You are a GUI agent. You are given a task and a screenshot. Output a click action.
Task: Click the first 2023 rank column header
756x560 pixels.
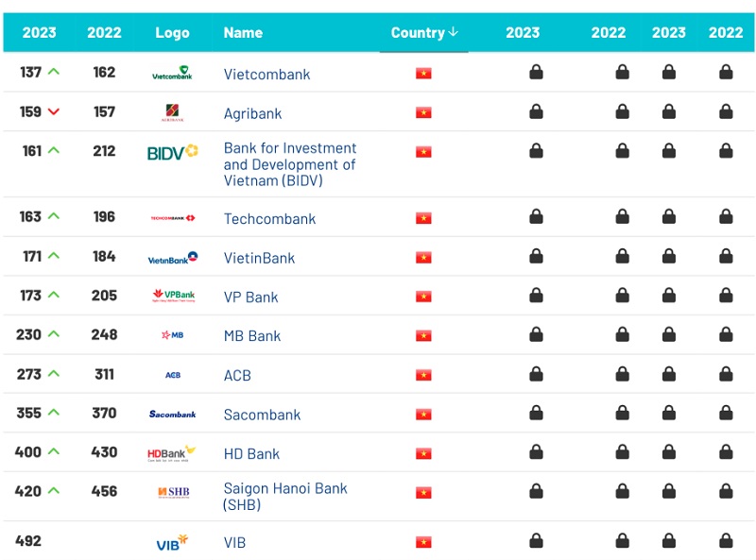[39, 33]
